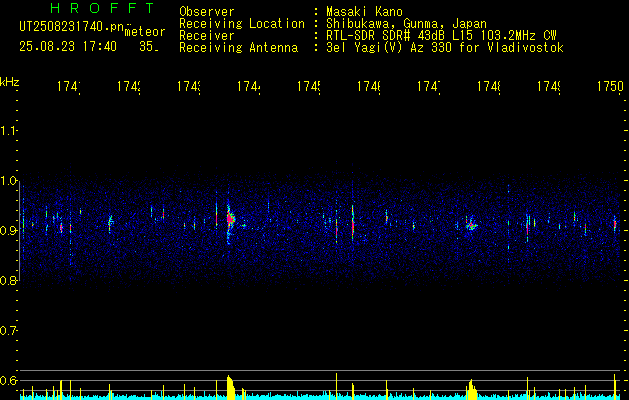629x400 pixels.
Task: Click the 1747 time axis marker
Action: pos(429,87)
